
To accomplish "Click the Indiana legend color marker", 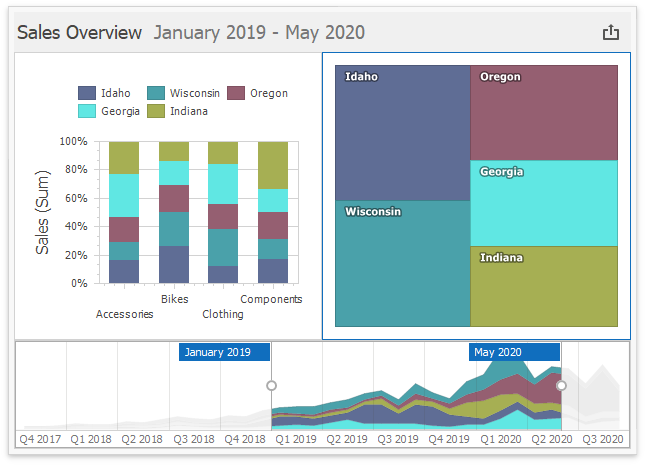I will tap(157, 111).
